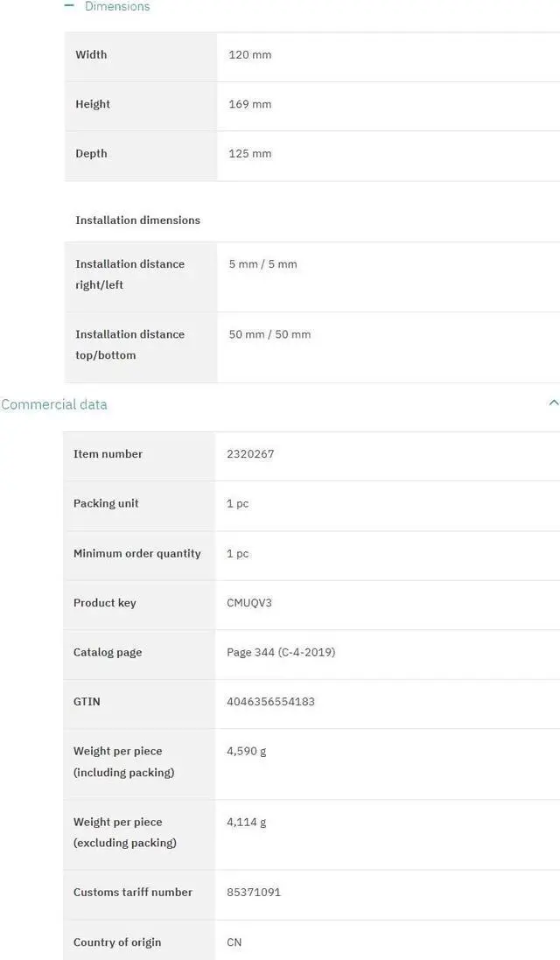The width and height of the screenshot is (560, 960).
Task: Click the Width row label
Action: point(91,55)
